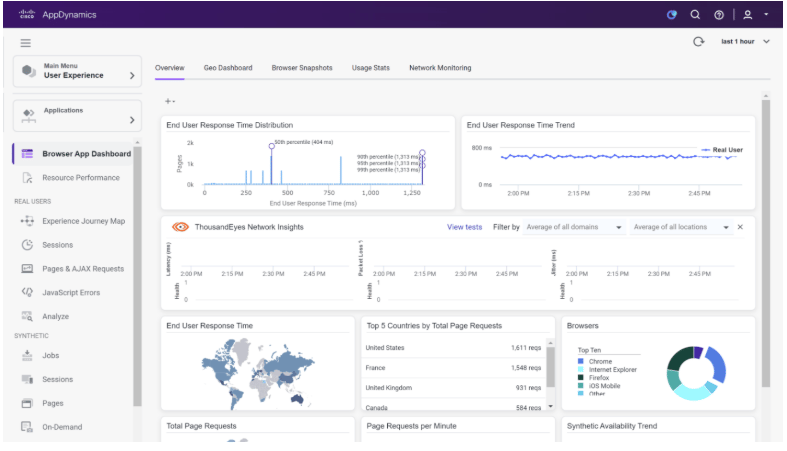Click the Analyze icon
787x451 pixels.
(27, 316)
